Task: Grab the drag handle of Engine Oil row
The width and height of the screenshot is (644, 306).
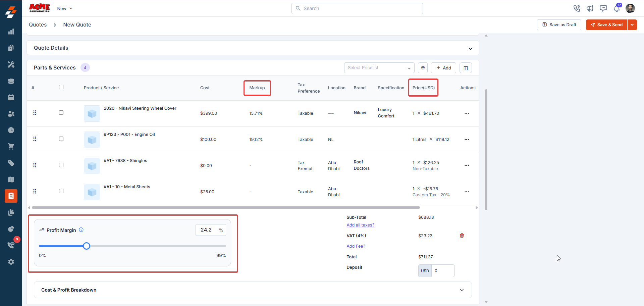Action: coord(35,139)
